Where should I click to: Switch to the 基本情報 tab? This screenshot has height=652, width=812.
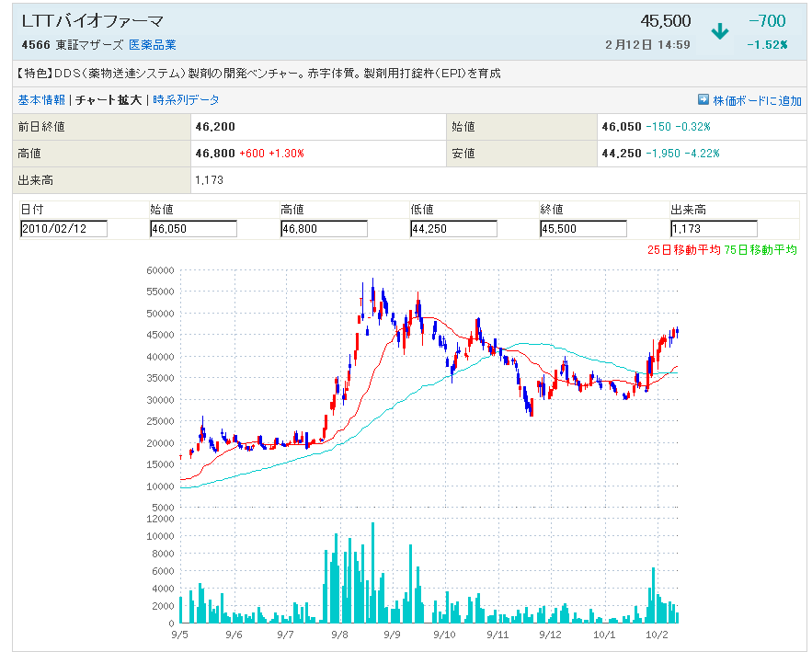(41, 100)
